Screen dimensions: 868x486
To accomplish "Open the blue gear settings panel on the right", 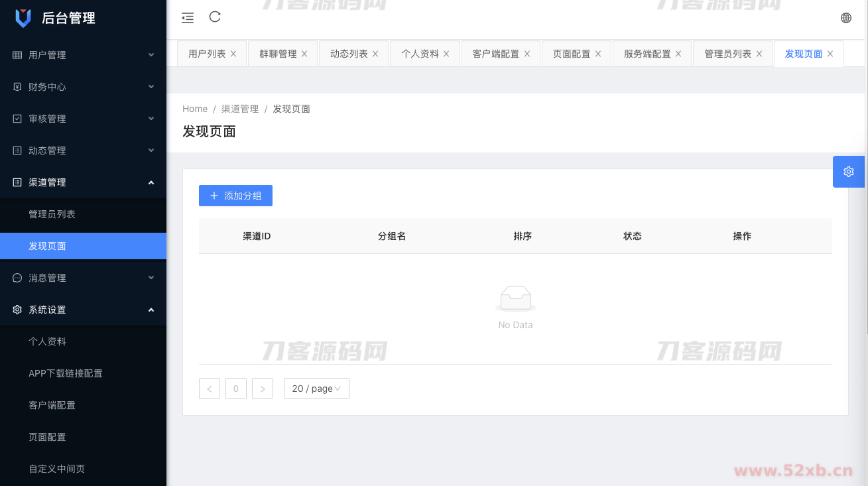I will 848,171.
